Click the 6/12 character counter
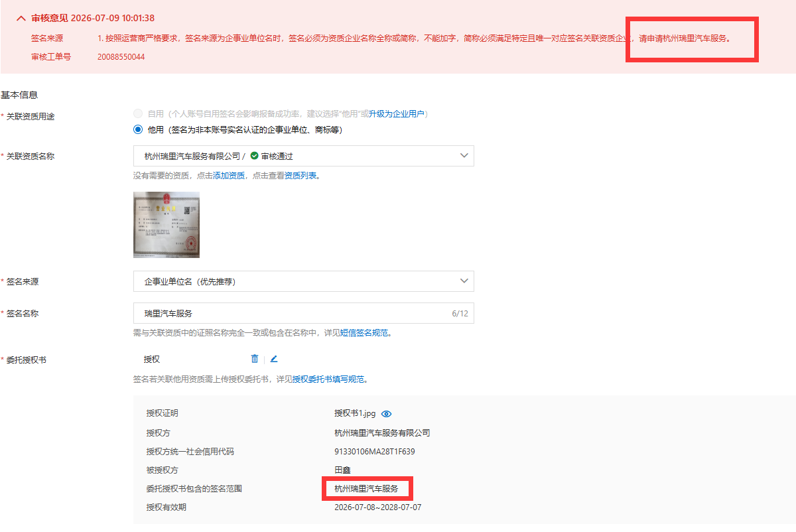This screenshot has width=796, height=532. (x=460, y=313)
